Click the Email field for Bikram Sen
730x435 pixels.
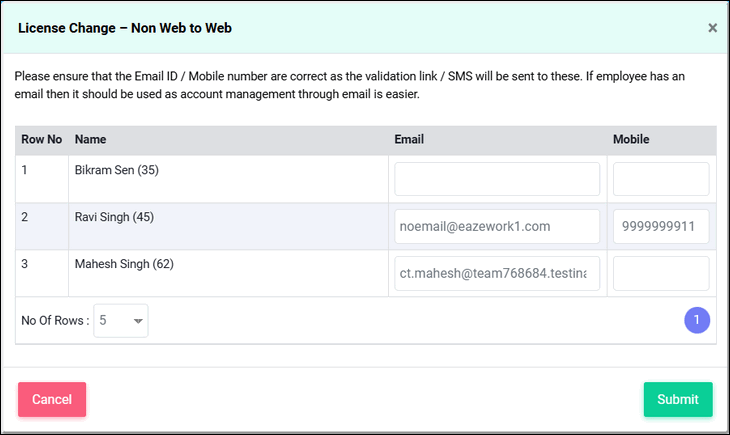tap(497, 179)
